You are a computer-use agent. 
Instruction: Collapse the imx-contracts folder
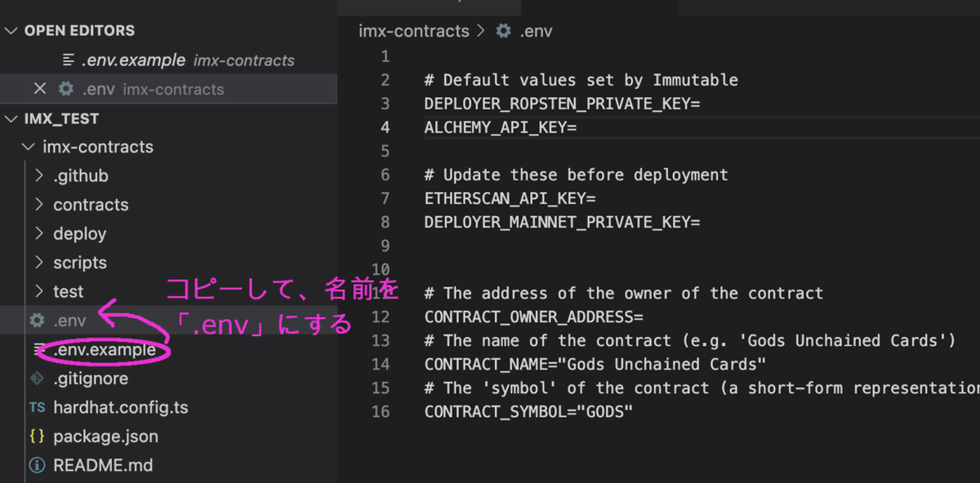point(29,147)
